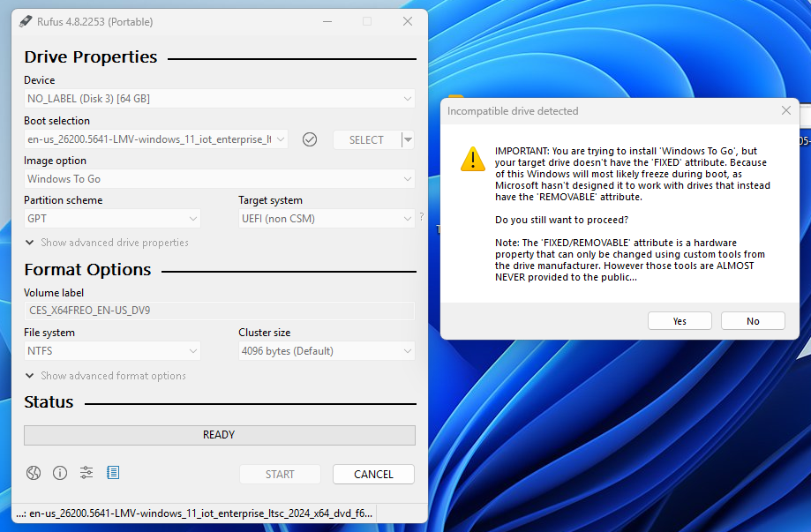Screen dimensions: 811x532
Task: Show the log via the log icon
Action: point(113,473)
